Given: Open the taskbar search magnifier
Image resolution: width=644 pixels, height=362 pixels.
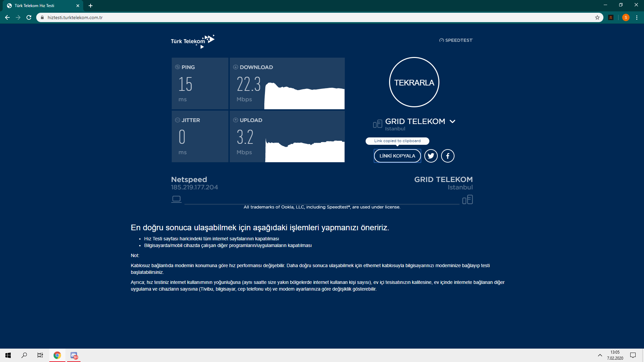Looking at the screenshot, I should pyautogui.click(x=24, y=355).
